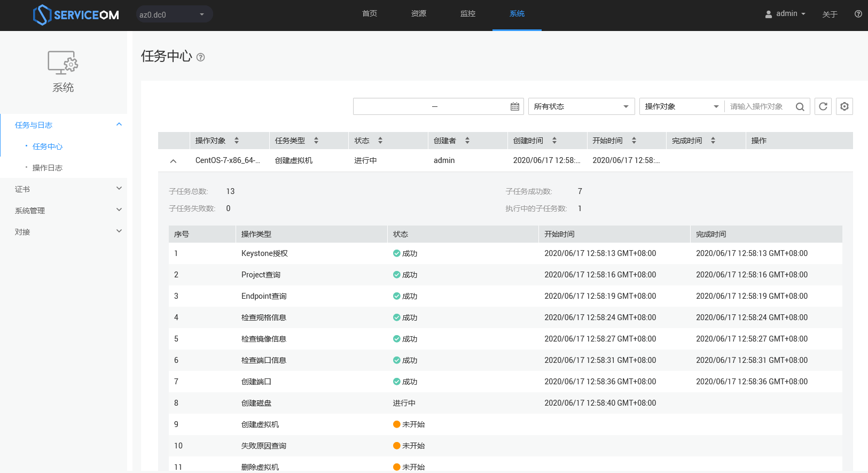Click the 创建端口 subtask row
The width and height of the screenshot is (868, 473).
(x=505, y=382)
